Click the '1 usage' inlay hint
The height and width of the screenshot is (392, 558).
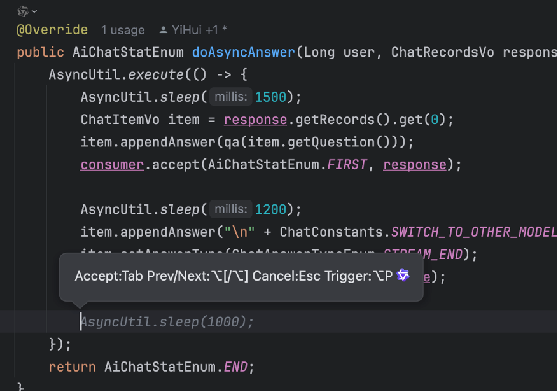click(123, 31)
